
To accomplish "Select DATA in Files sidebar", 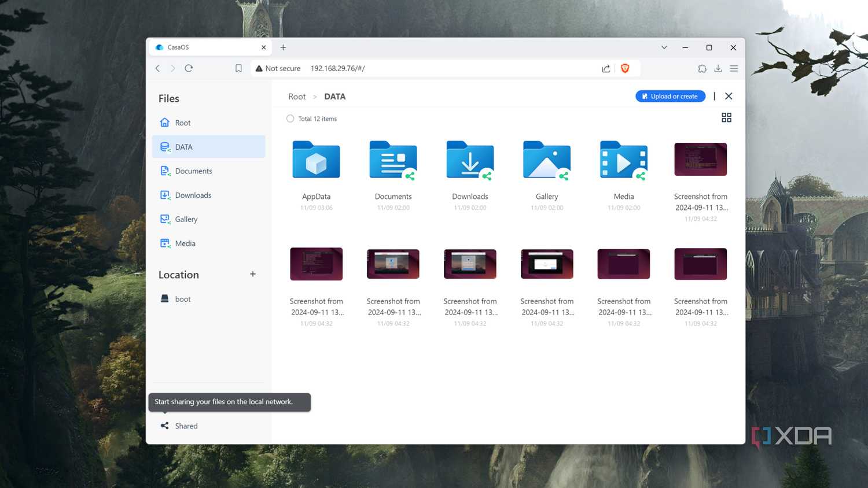I will [x=208, y=147].
